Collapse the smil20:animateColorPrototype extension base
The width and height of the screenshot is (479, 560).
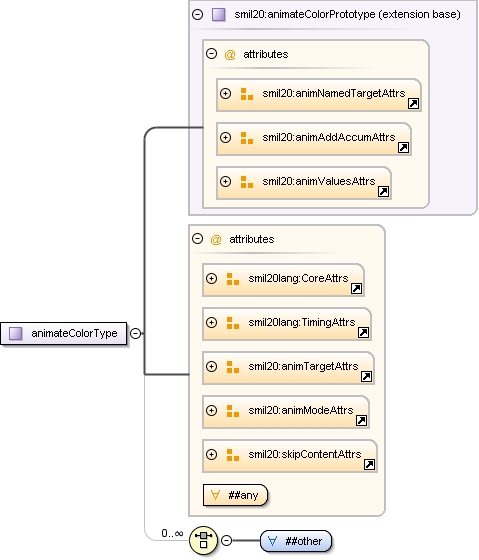(198, 14)
